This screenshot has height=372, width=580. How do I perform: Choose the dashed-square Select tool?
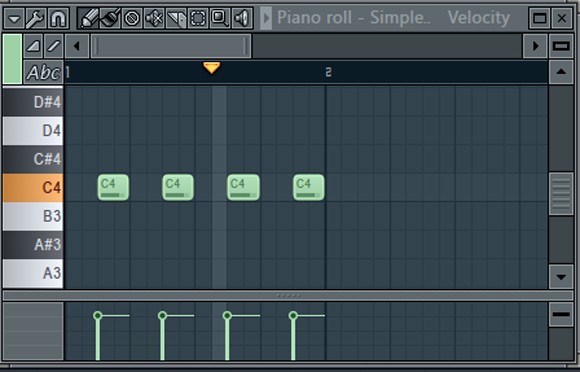198,18
